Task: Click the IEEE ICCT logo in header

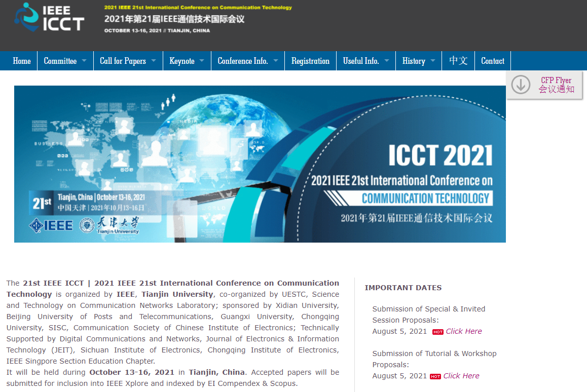Action: point(49,18)
